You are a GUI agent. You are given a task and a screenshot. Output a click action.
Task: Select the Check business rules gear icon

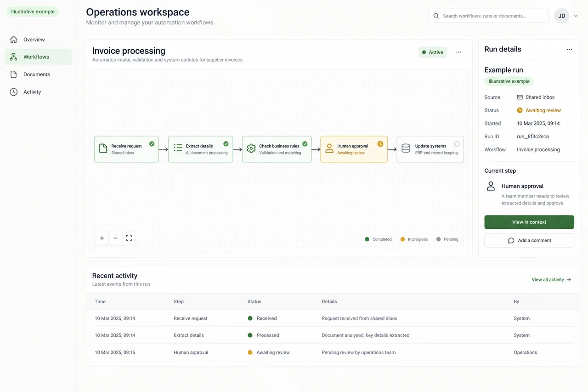tap(251, 148)
